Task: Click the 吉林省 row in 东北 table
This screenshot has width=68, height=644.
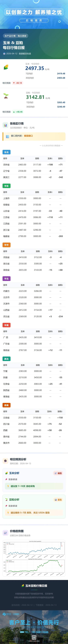Action: (34, 164)
